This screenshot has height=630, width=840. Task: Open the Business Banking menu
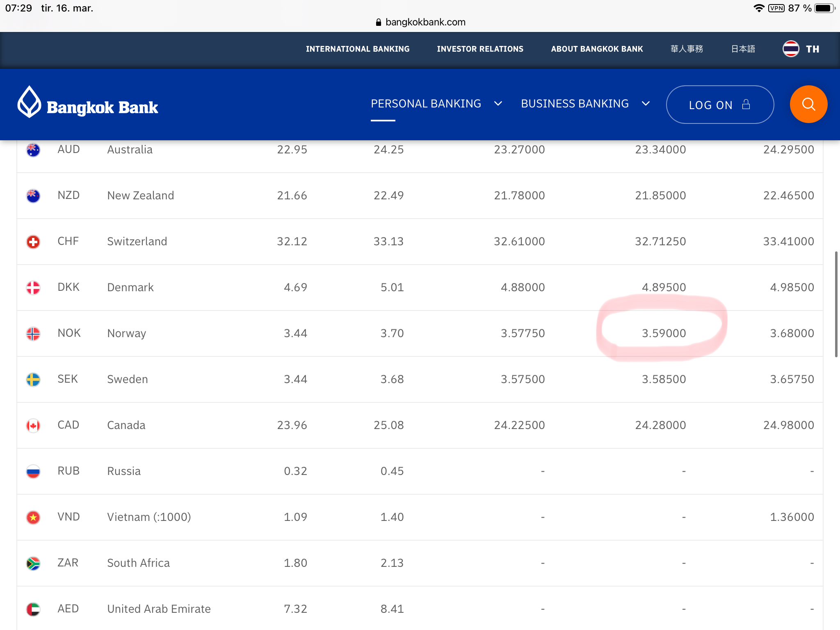[x=575, y=104]
